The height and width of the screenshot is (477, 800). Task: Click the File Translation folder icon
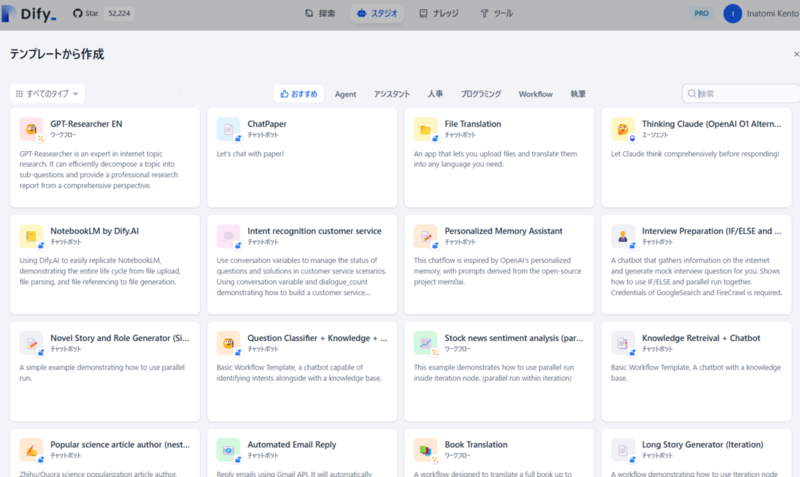(x=425, y=129)
